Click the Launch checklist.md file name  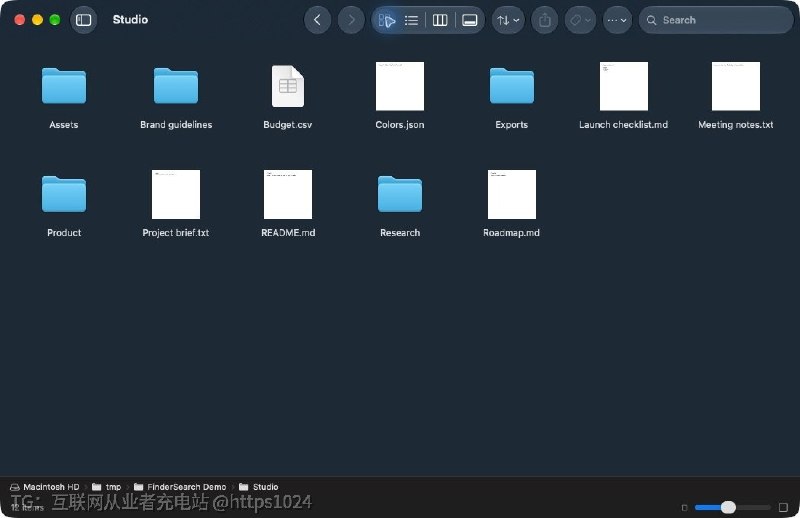click(623, 125)
